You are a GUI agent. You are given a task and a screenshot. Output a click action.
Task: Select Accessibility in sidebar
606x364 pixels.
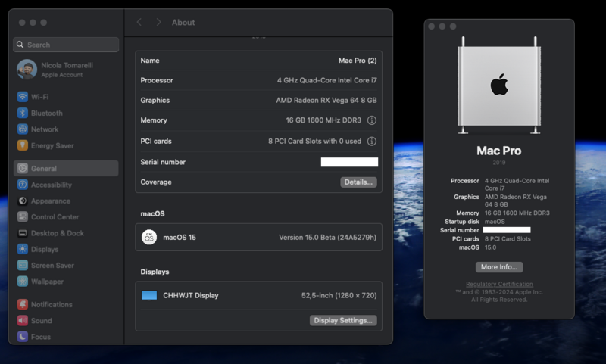point(51,185)
